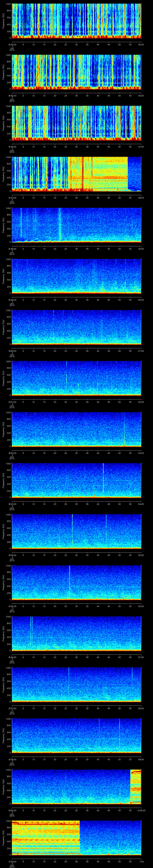This screenshot has width=153, height=868.
Task: Click the '3 Jun 2015' date under 8:44:00
Action: coord(12,48)
